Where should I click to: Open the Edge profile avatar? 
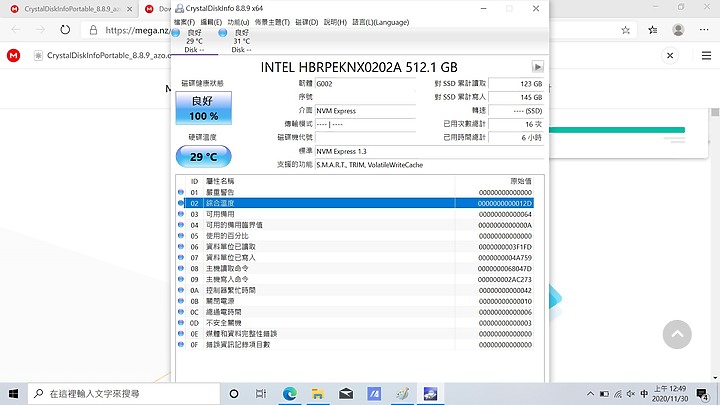coord(678,30)
